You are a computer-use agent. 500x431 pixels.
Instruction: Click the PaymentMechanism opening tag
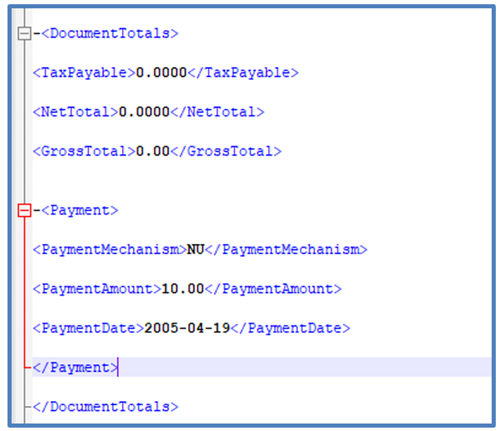click(110, 250)
